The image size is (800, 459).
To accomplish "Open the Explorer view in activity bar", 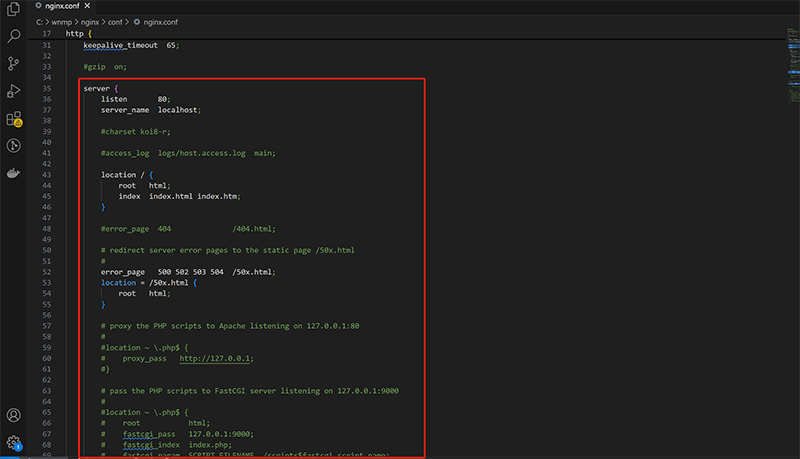I will pos(13,9).
